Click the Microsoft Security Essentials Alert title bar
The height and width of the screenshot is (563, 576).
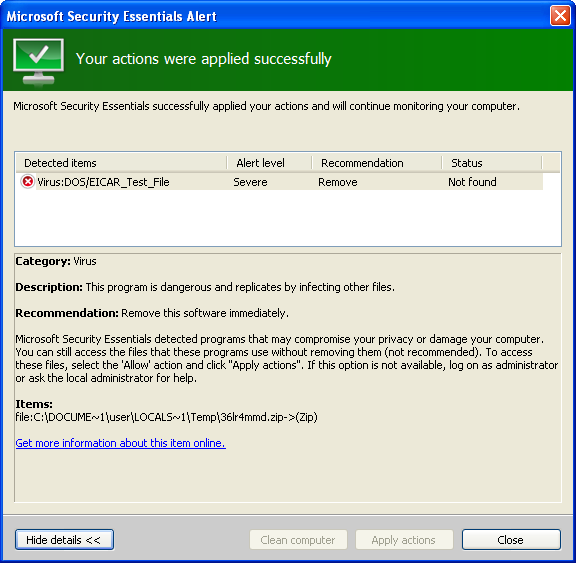[276, 16]
